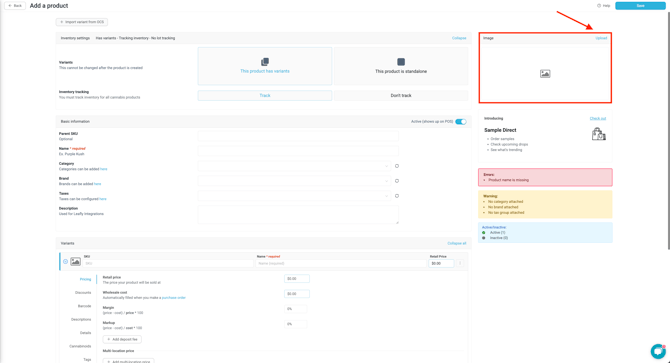Click 'No brand attached' warning
This screenshot has height=363, width=670.
click(x=503, y=207)
